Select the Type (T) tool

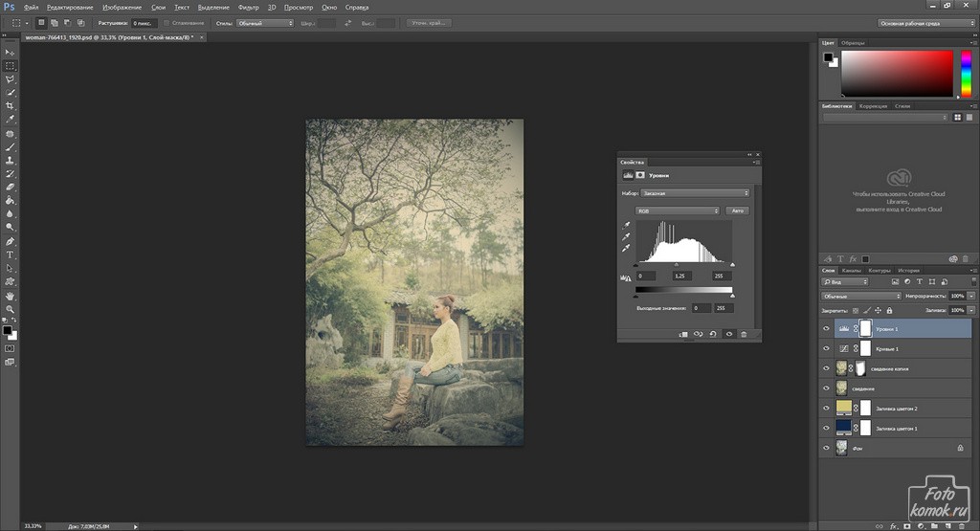click(x=11, y=255)
